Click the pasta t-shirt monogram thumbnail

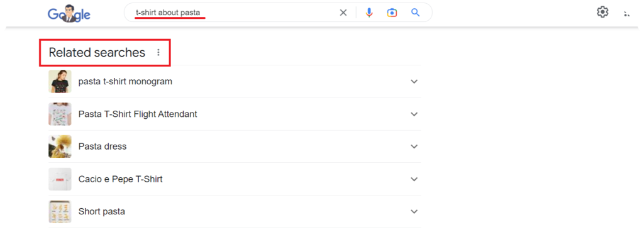point(60,81)
